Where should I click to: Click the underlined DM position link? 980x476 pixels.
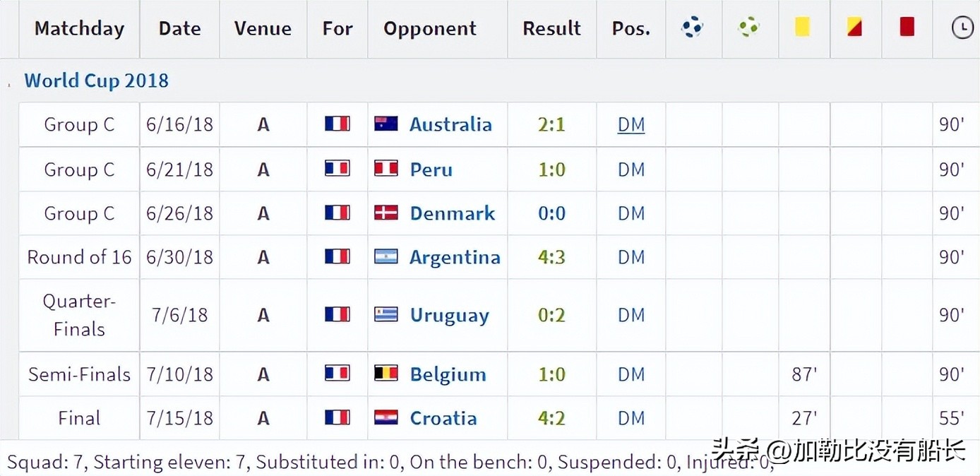pos(631,124)
